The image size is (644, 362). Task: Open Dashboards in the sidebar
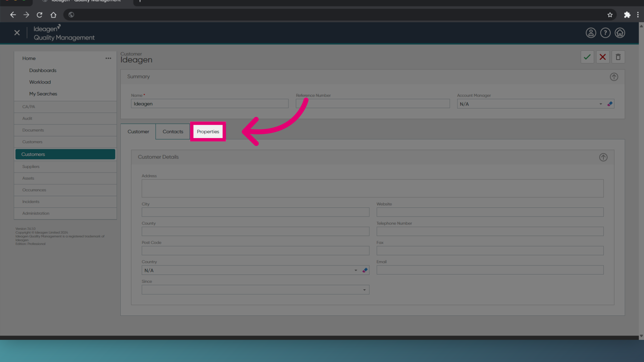(43, 70)
